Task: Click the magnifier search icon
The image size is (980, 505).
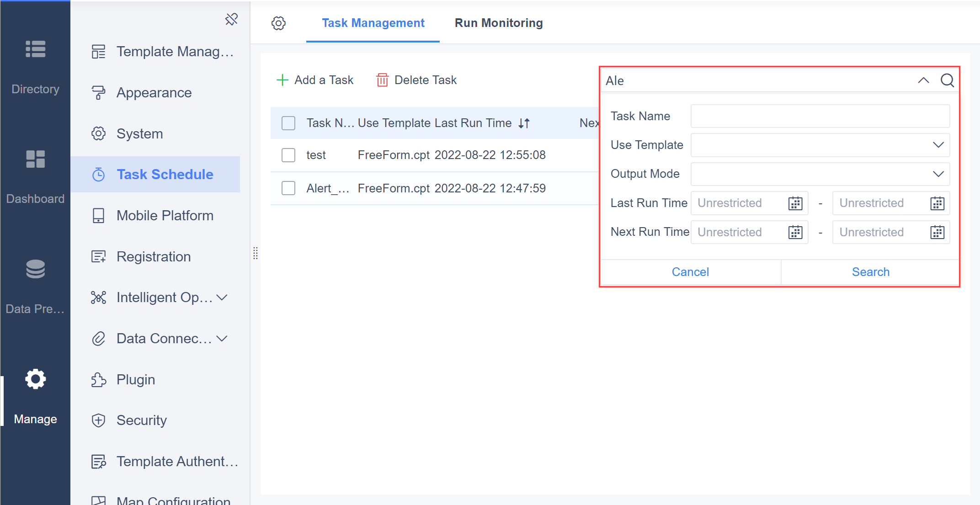Action: [x=947, y=80]
